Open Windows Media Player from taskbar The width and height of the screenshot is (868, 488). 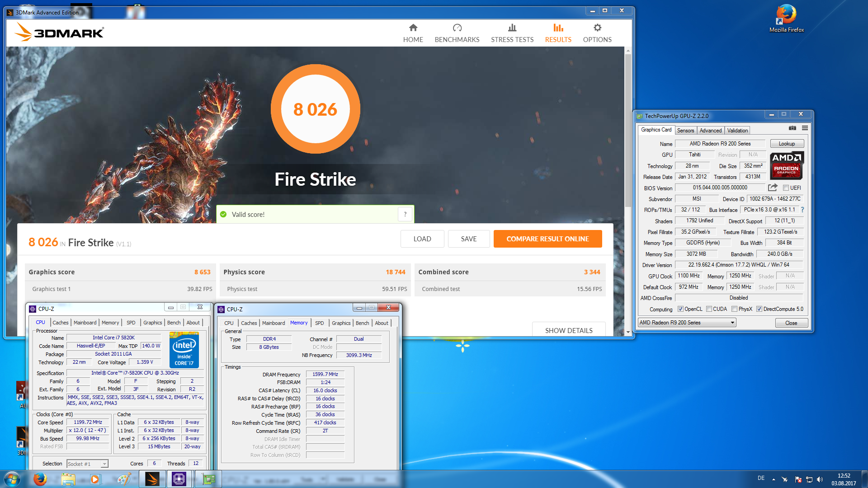(95, 479)
